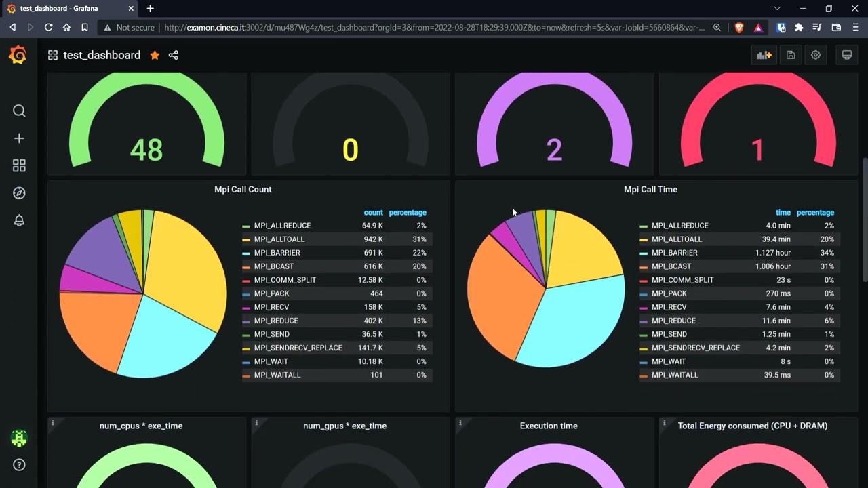Click the test_dashboard title

102,55
